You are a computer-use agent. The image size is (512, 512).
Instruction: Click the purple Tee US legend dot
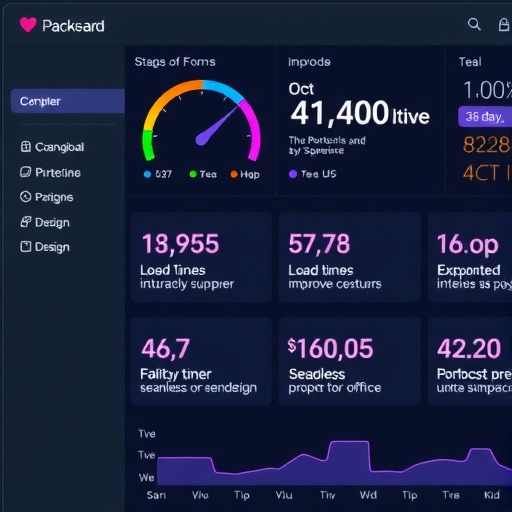(x=293, y=174)
